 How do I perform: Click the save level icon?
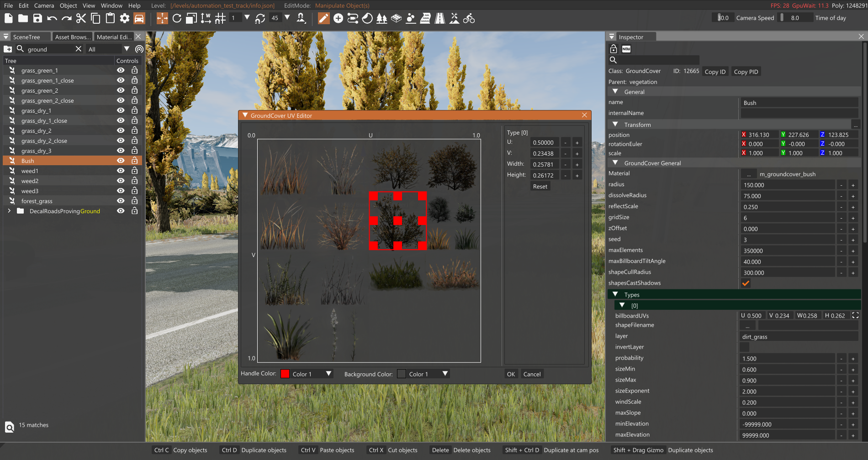[37, 18]
